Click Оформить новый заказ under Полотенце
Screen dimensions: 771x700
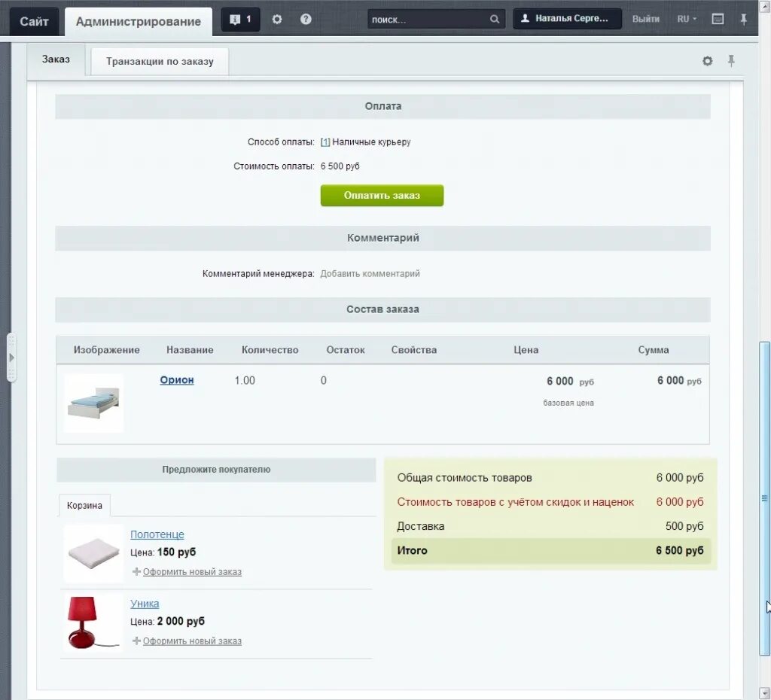(192, 572)
